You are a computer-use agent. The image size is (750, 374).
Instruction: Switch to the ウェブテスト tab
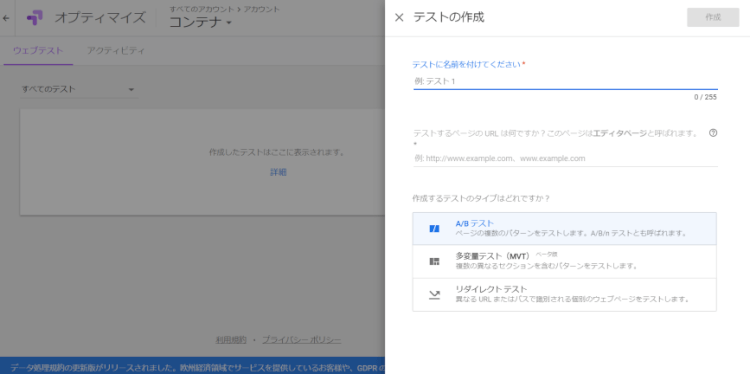click(x=38, y=51)
